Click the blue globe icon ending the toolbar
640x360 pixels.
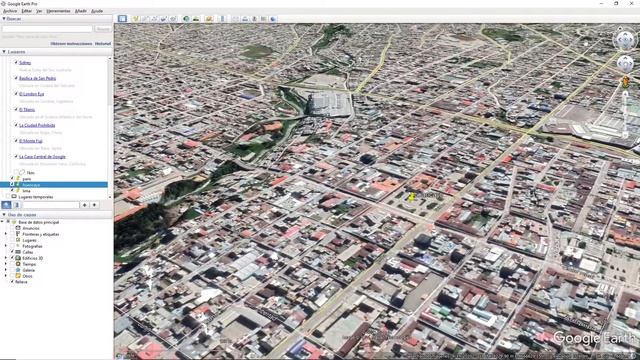(273, 19)
